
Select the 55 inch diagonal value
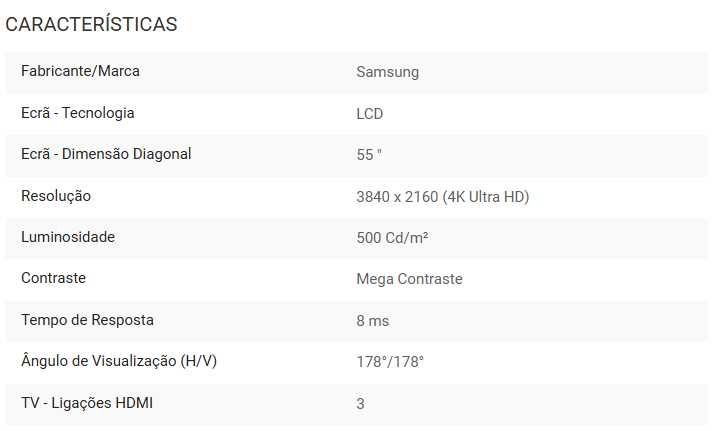click(369, 155)
